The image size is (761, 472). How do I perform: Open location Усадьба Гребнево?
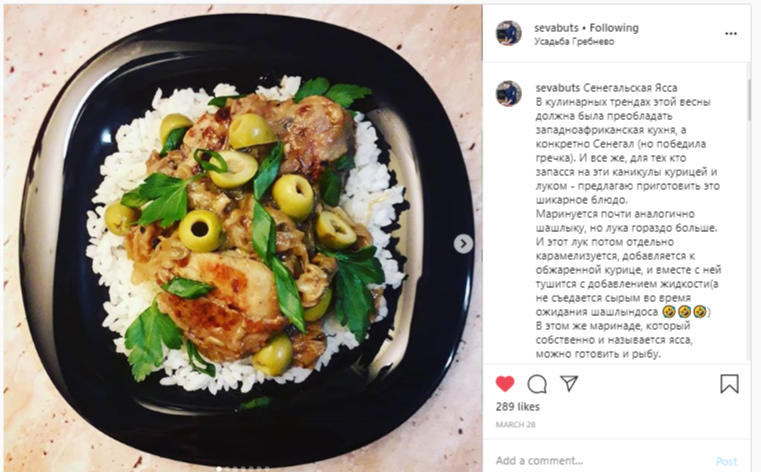574,42
